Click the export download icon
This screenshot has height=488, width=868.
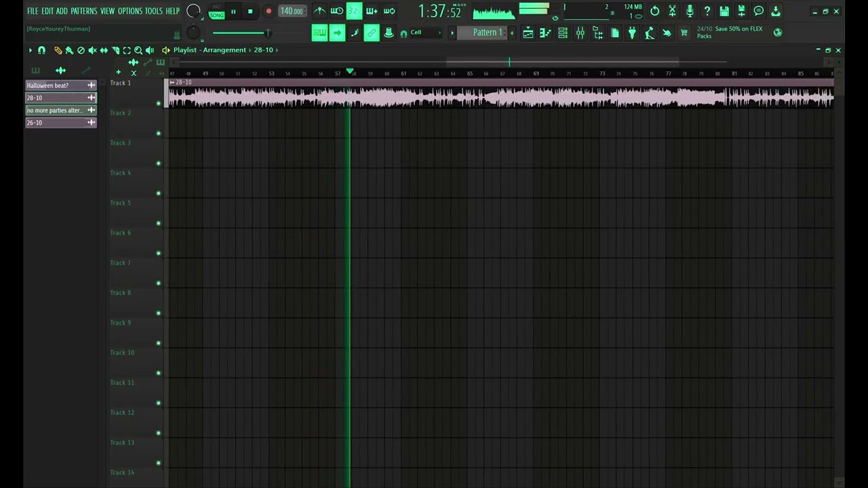776,11
